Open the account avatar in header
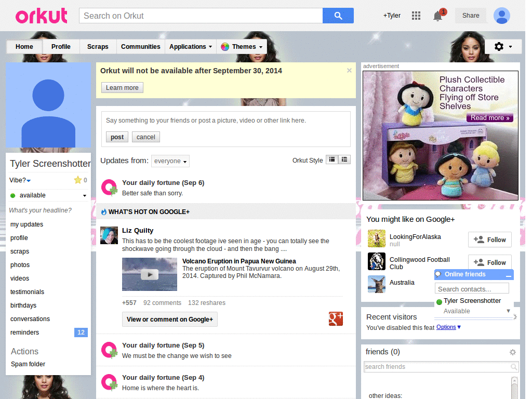 click(x=501, y=16)
